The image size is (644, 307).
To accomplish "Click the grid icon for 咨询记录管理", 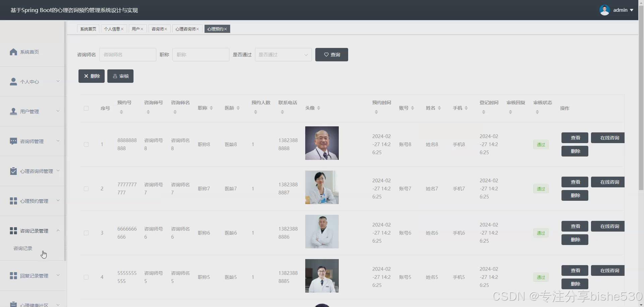I will click(13, 231).
